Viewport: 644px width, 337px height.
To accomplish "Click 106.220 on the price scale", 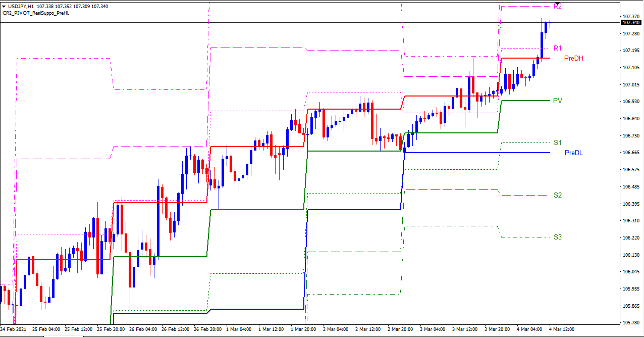I will (x=631, y=237).
